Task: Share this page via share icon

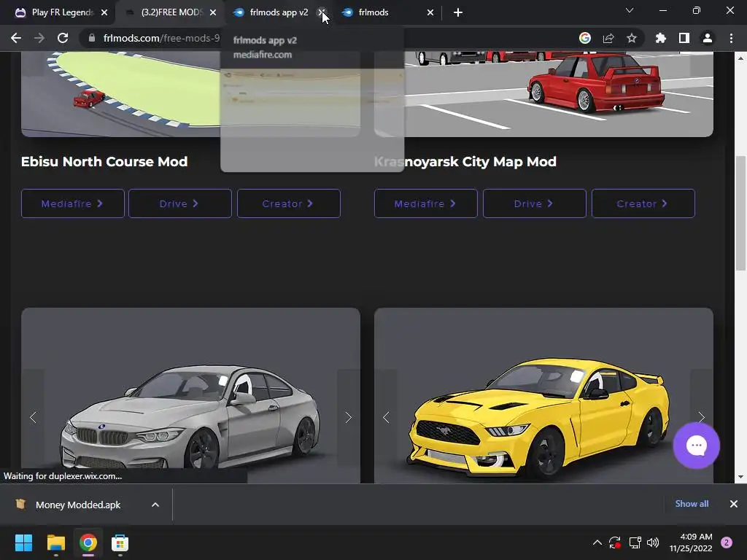Action: tap(608, 38)
